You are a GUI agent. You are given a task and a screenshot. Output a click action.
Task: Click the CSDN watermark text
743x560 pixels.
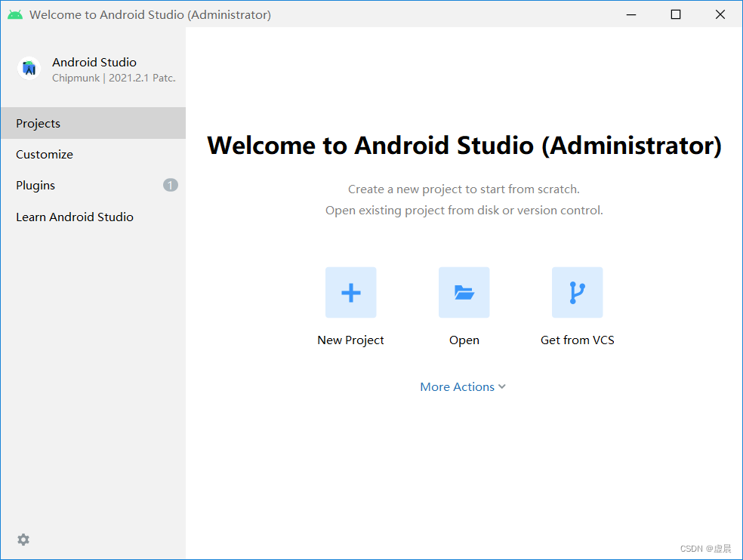pos(705,549)
